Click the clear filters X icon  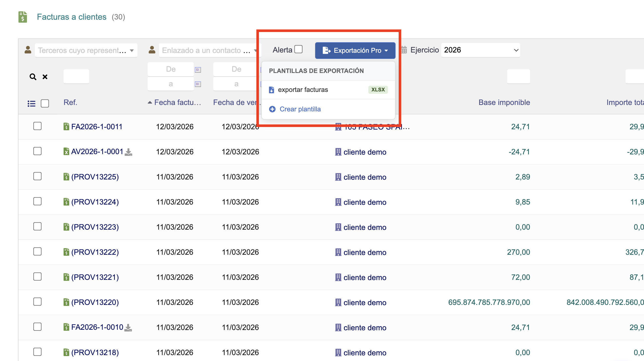click(x=45, y=77)
